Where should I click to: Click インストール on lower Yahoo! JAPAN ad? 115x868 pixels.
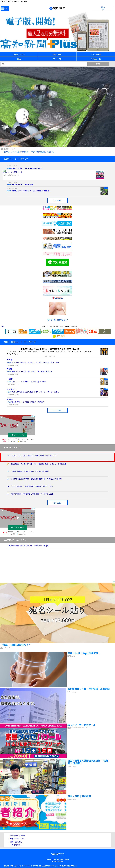point(18,527)
